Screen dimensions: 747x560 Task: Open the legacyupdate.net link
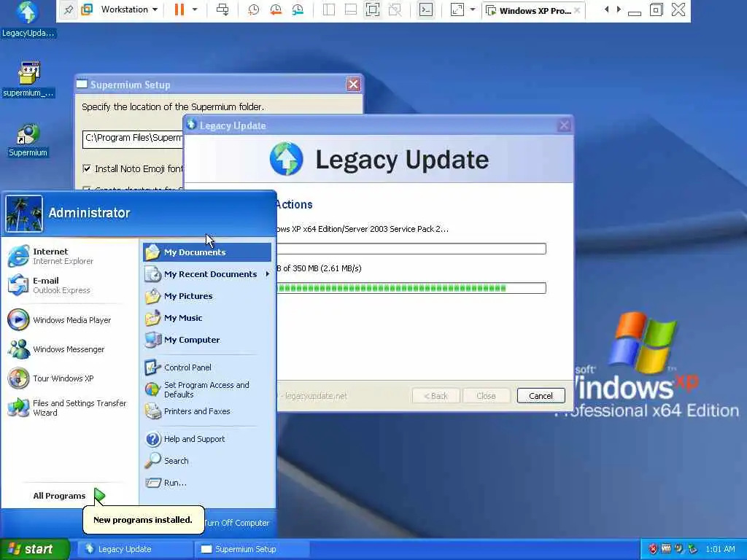coord(316,396)
